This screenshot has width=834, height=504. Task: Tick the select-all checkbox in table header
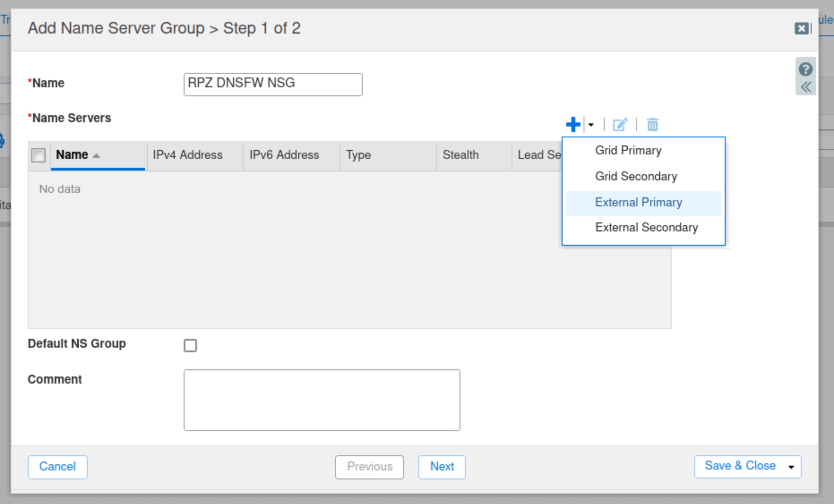[x=39, y=155]
